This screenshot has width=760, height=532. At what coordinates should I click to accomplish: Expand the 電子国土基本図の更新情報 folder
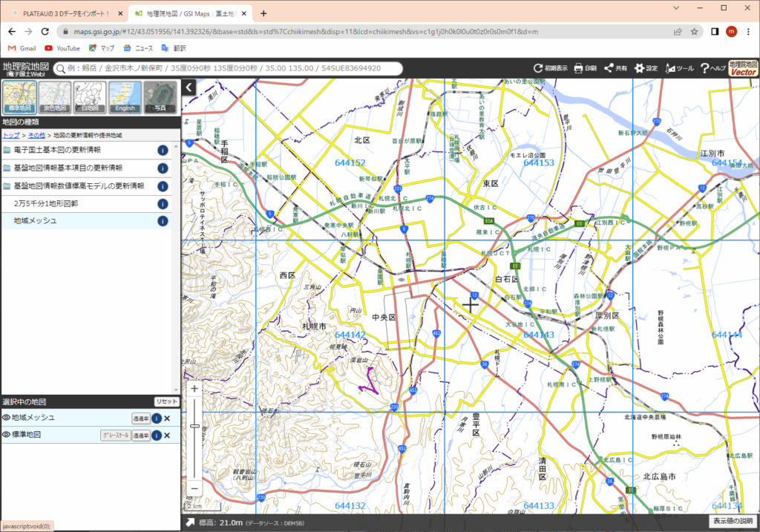[56, 151]
